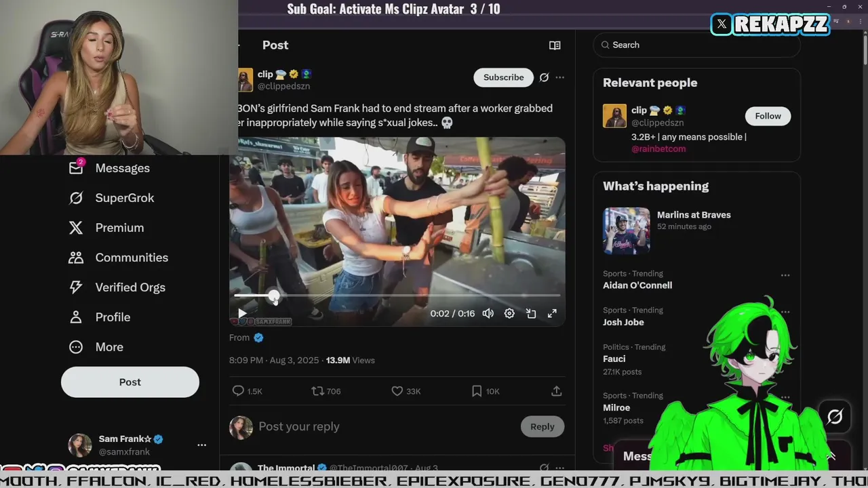Toggle picture-in-picture for the video
Image resolution: width=868 pixels, height=488 pixels.
point(531,314)
